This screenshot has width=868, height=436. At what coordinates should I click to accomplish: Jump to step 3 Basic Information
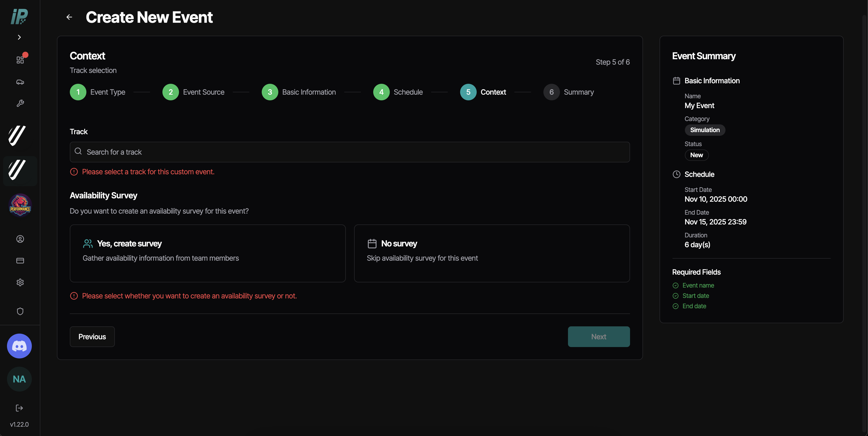[298, 92]
